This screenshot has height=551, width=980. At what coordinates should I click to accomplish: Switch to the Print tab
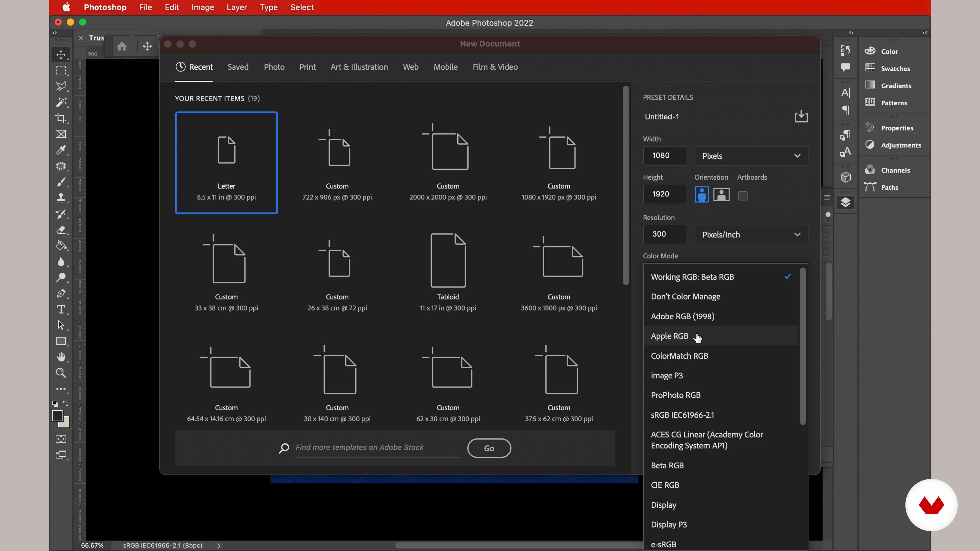pos(307,67)
